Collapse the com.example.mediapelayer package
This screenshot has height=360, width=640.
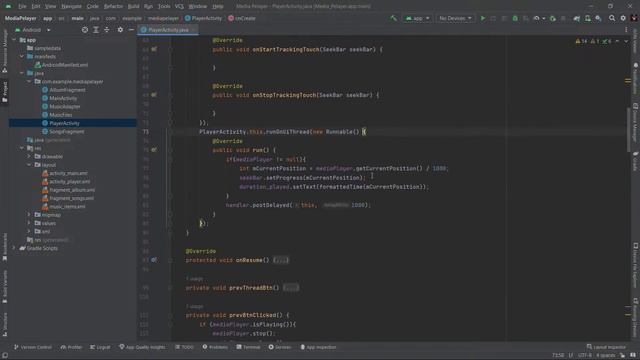pos(29,82)
